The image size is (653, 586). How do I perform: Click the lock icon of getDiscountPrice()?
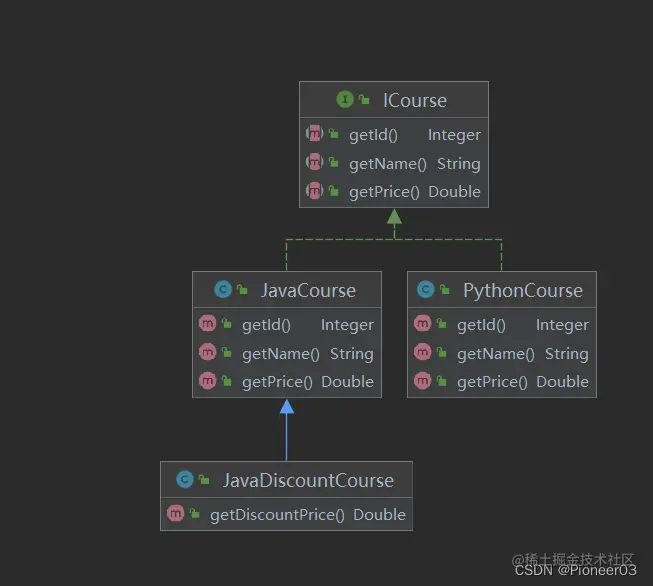[194, 513]
